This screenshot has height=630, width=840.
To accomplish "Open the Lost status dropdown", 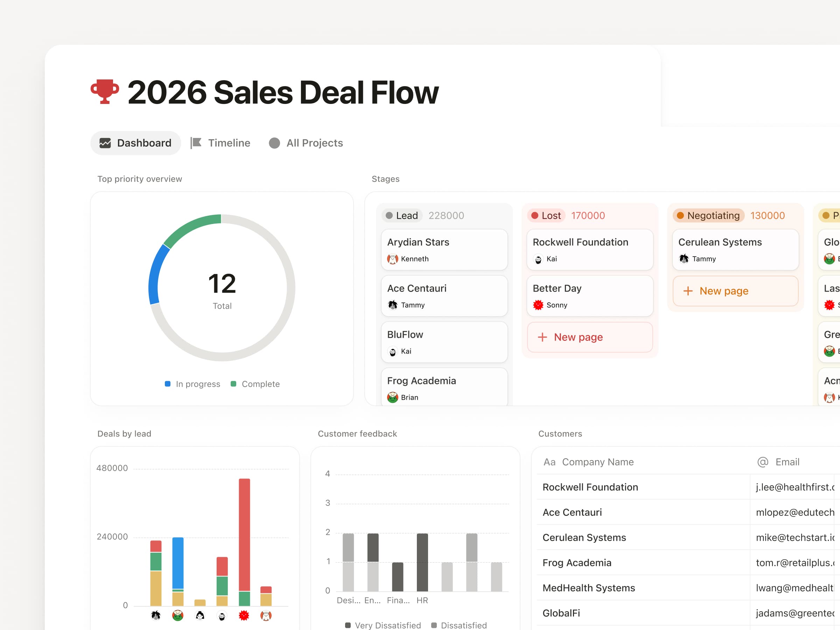I will (x=546, y=215).
